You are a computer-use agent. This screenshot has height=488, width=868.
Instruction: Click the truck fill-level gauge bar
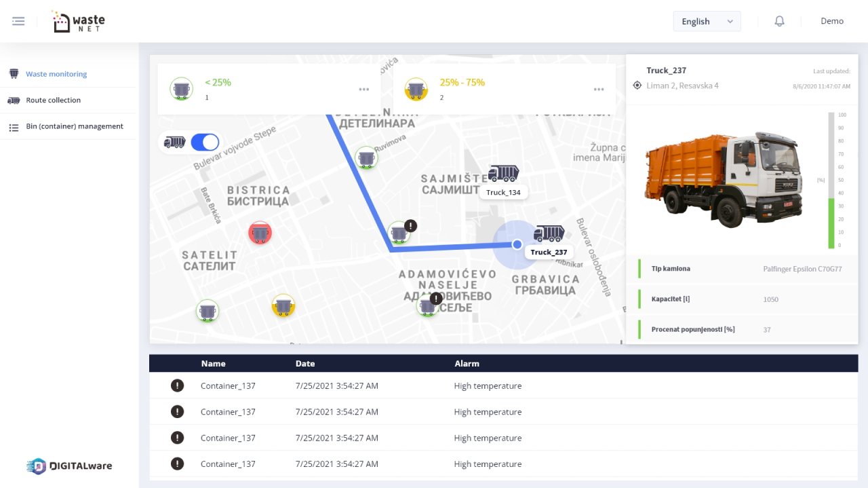click(x=831, y=181)
